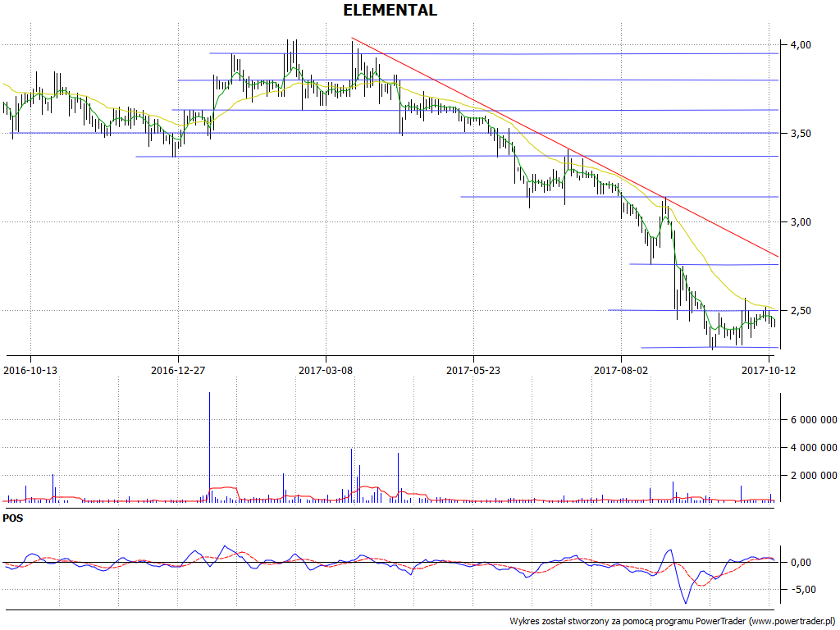
Task: Select the 2016-12-27 date label
Action: [x=178, y=370]
